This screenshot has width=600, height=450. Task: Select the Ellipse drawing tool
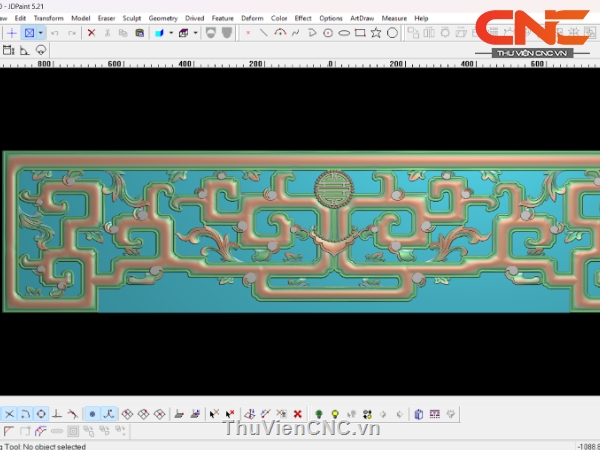[x=344, y=33]
